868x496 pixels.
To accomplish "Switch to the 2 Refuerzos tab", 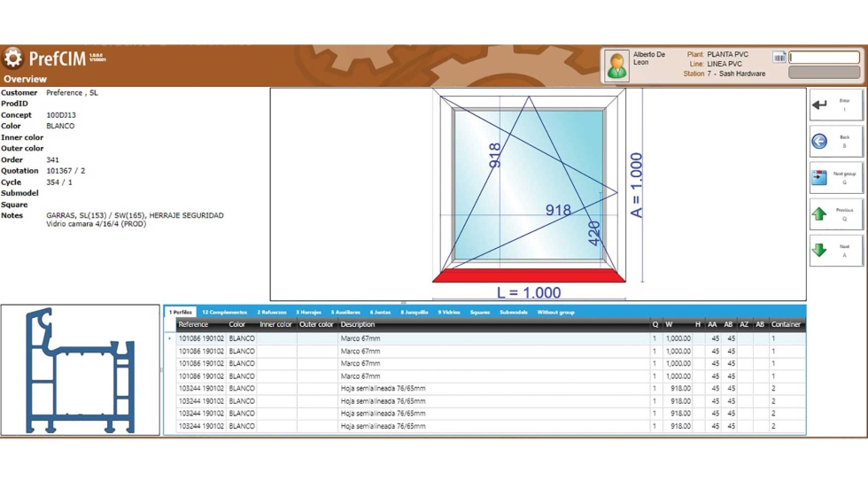I will coord(272,313).
